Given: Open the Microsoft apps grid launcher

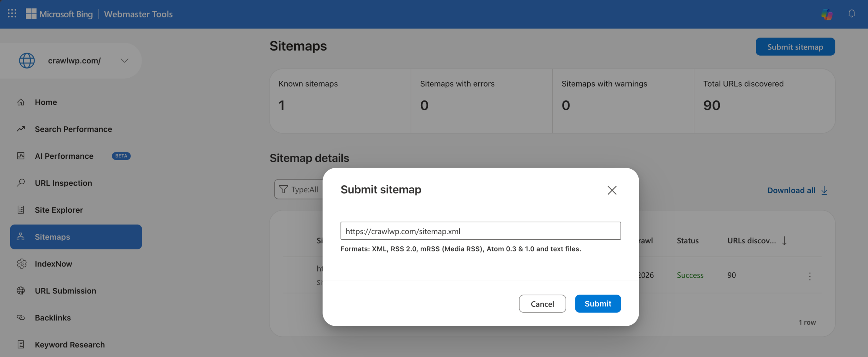Looking at the screenshot, I should 12,14.
